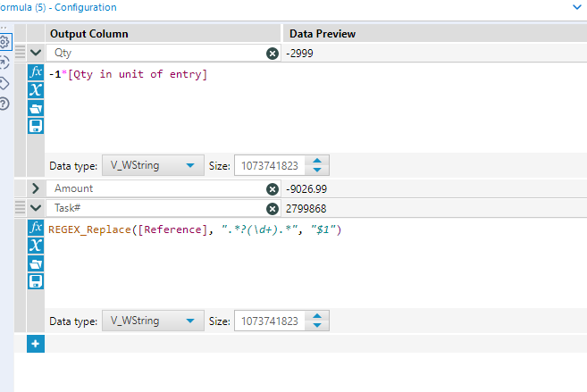Click the Size field for Task#
Viewport: 587px width, 392px height.
coord(270,321)
